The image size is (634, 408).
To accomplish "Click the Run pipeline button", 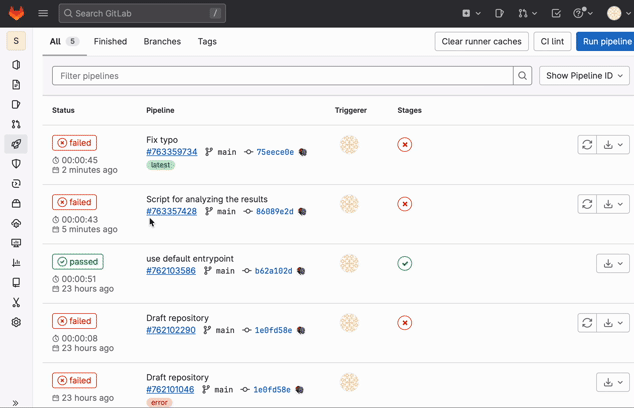I will click(x=605, y=41).
